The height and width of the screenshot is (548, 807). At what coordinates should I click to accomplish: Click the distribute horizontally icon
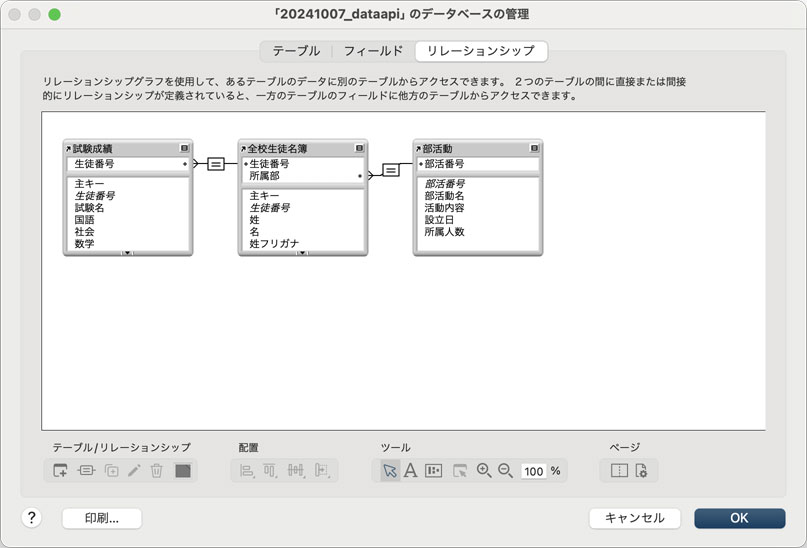pos(295,470)
